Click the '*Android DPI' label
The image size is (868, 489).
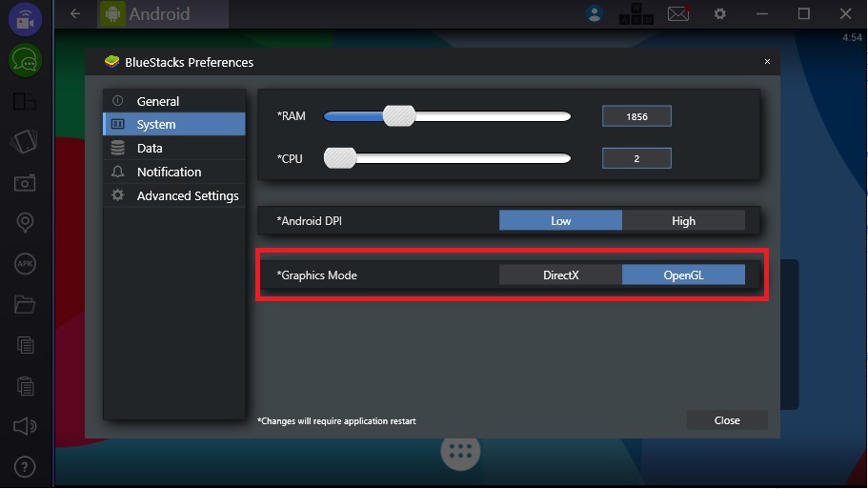310,221
